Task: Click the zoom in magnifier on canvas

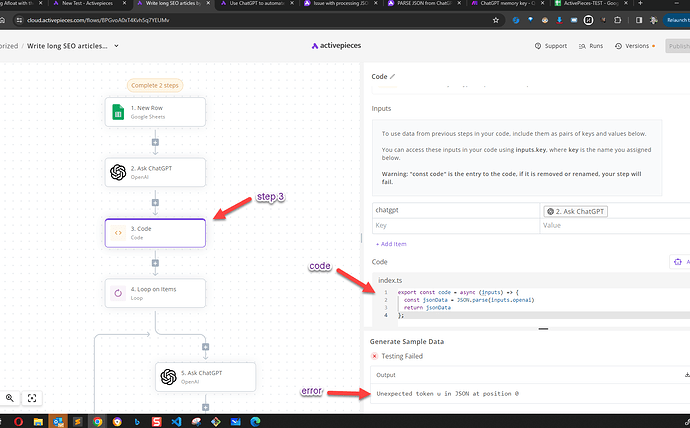Action: coord(10,398)
